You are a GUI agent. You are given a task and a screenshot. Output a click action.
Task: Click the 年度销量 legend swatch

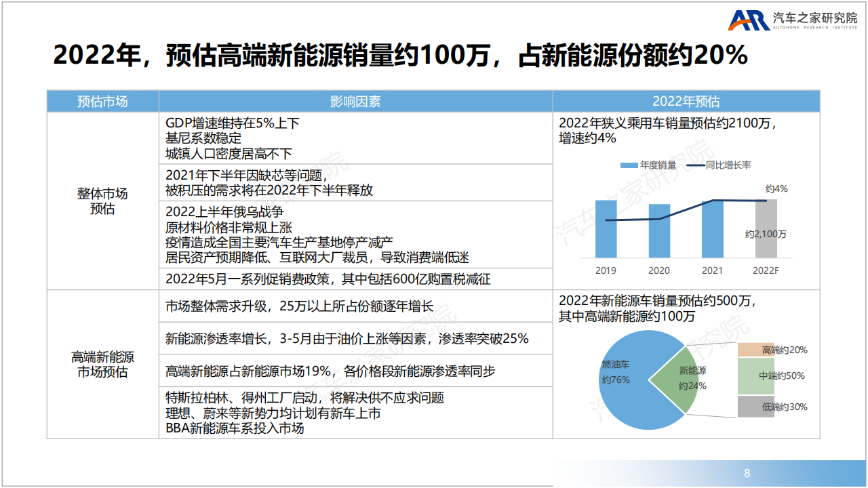(628, 165)
